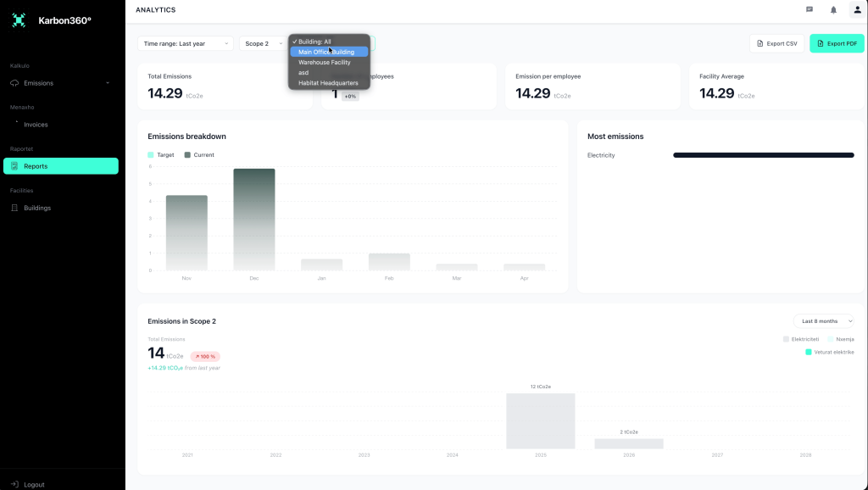Open the Time range: Last year dropdown
This screenshot has width=868, height=490.
[186, 43]
